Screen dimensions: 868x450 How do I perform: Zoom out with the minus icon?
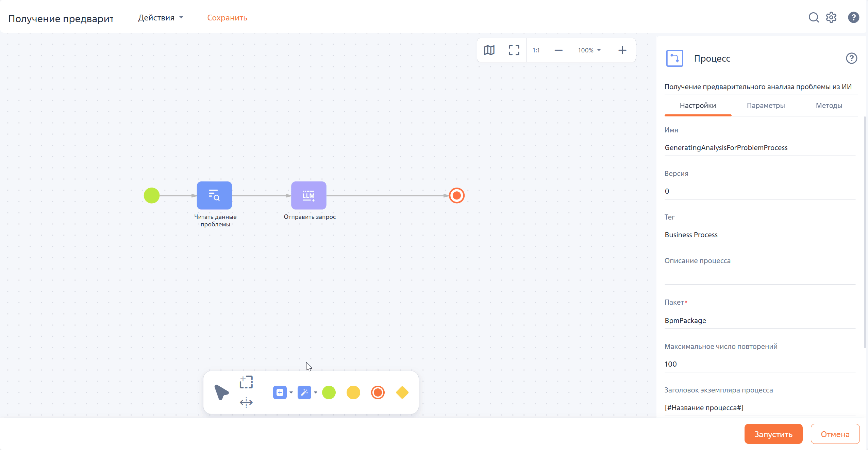558,50
